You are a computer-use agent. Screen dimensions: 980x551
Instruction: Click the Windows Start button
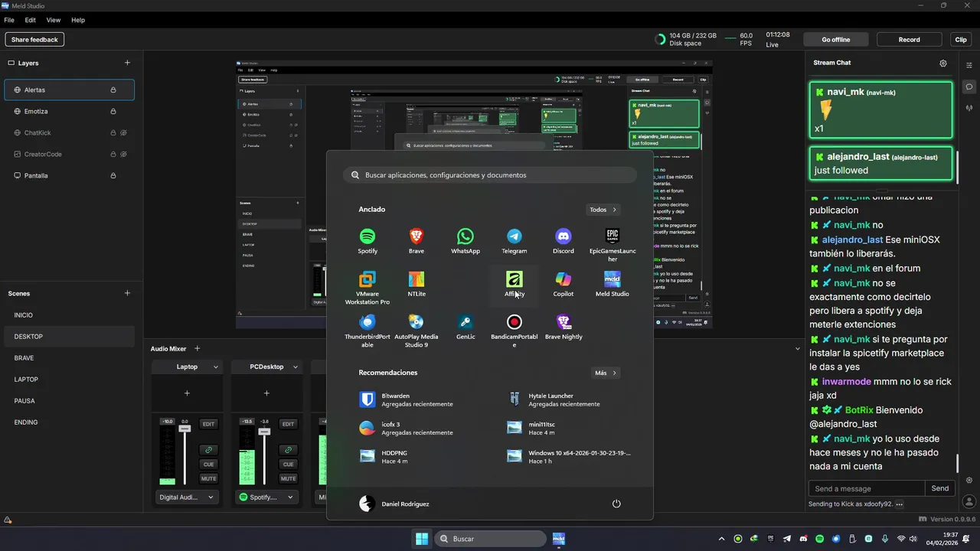point(422,539)
